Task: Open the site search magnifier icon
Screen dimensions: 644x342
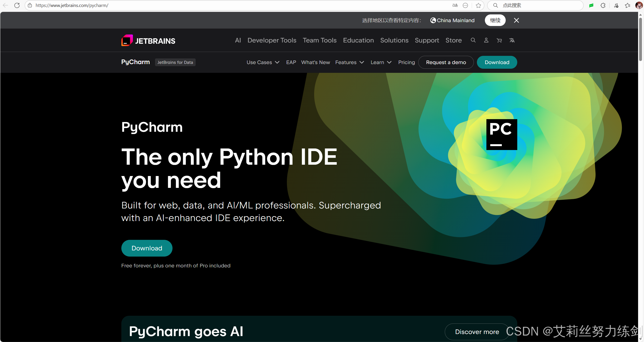Action: pos(473,40)
